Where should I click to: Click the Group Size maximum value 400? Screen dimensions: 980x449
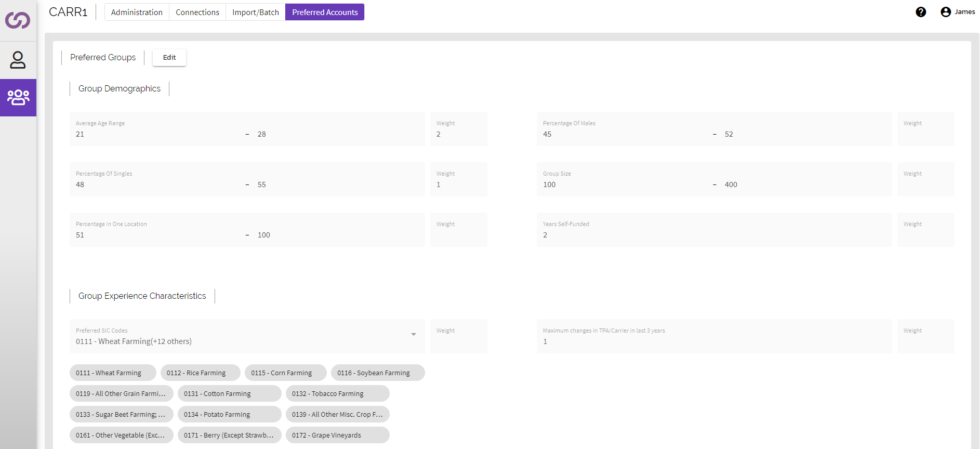click(x=731, y=184)
